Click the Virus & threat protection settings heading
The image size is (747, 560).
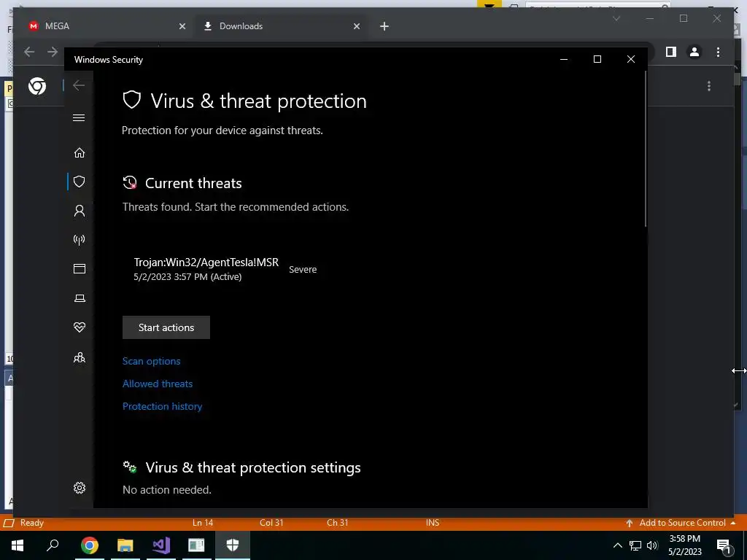coord(253,467)
